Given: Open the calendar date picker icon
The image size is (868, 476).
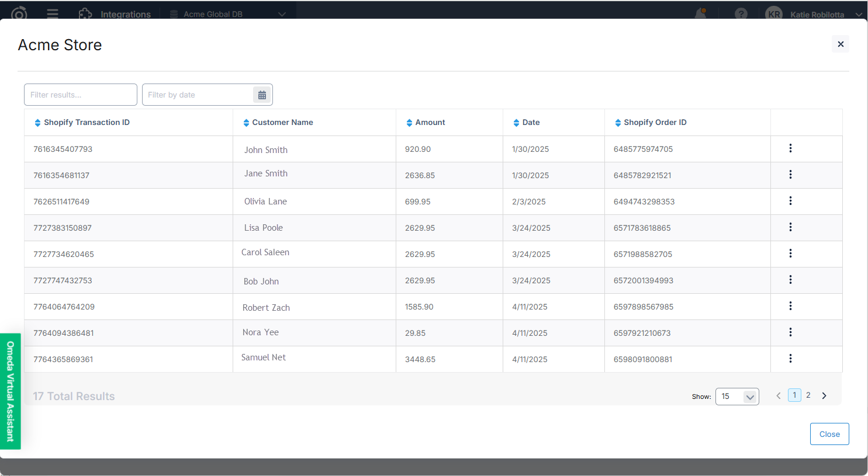Looking at the screenshot, I should [262, 95].
